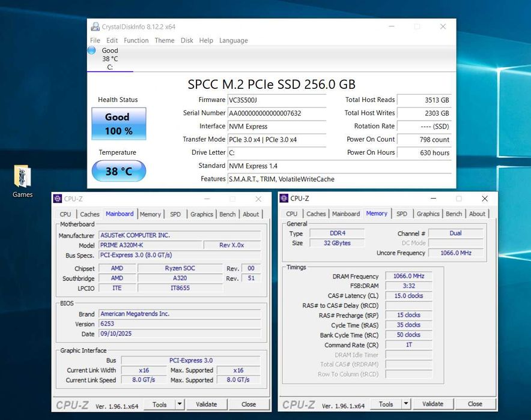
Task: Click memory size value 32 GBytes
Action: [x=338, y=243]
